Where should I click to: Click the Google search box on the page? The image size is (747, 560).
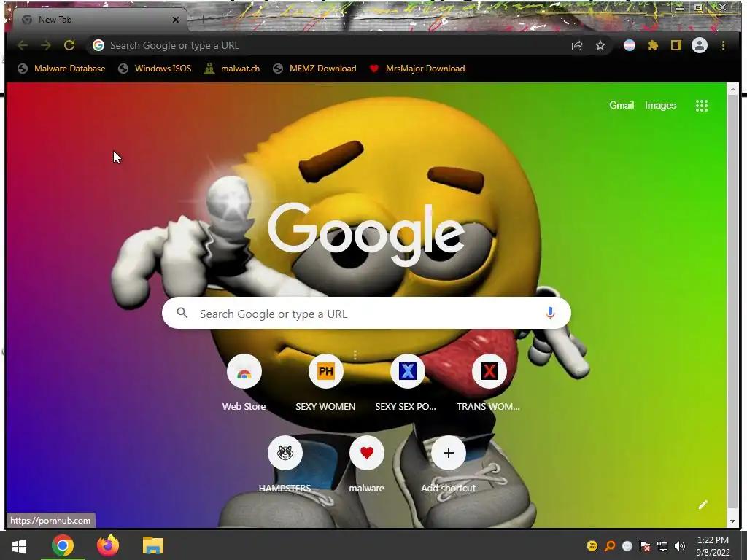[366, 314]
